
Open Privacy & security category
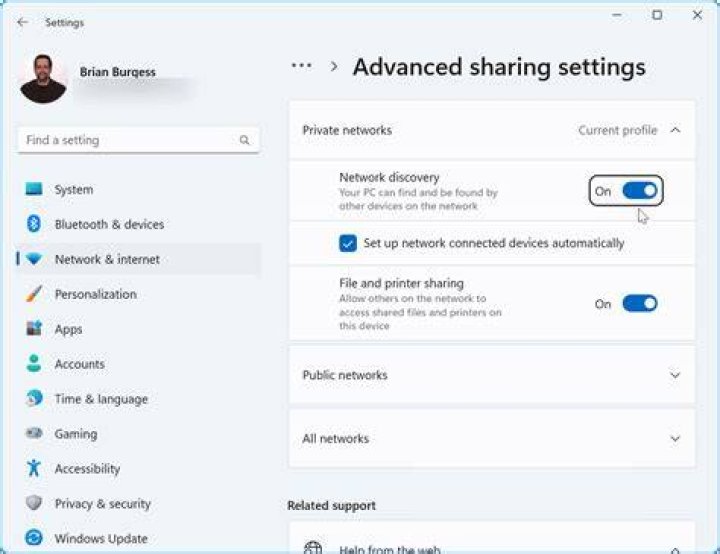tap(138, 503)
